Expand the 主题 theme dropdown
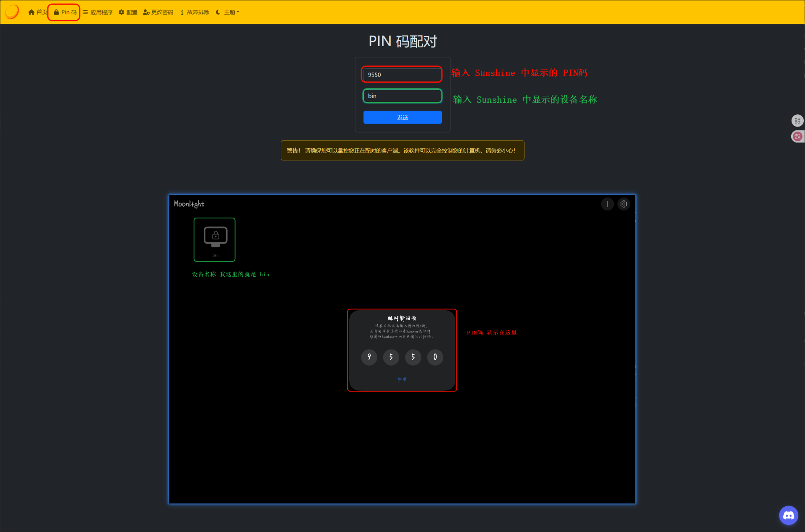 tap(228, 12)
